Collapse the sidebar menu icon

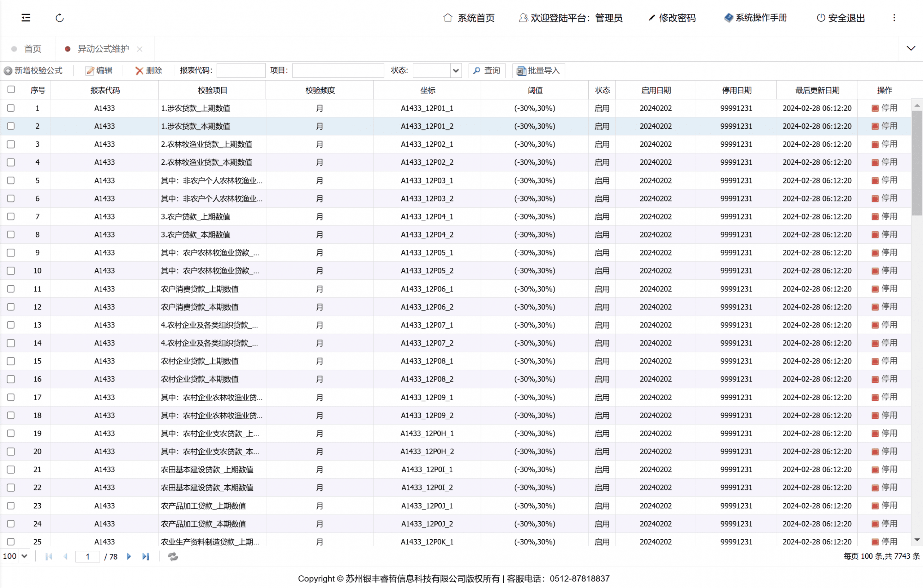[x=26, y=18]
